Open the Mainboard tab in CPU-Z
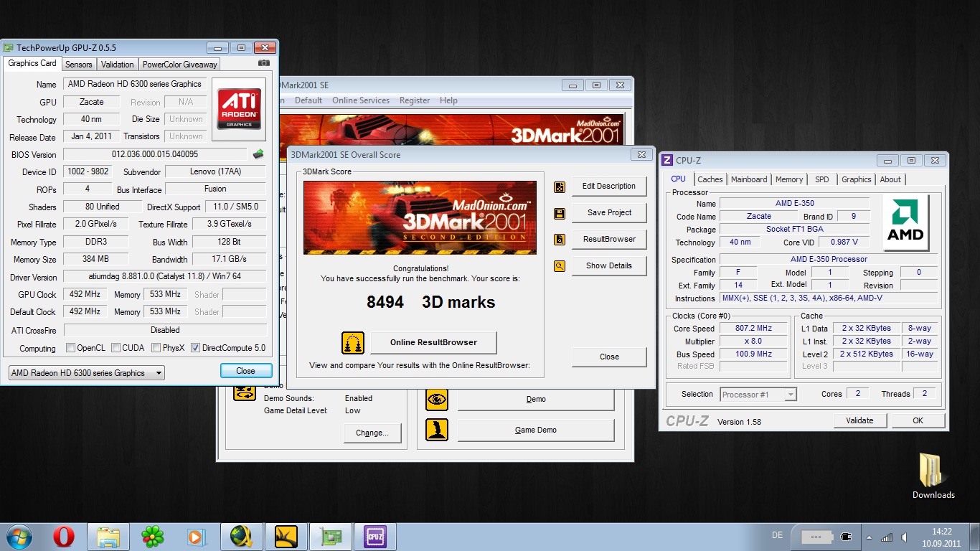Viewport: 980px width, 551px height. coord(749,179)
